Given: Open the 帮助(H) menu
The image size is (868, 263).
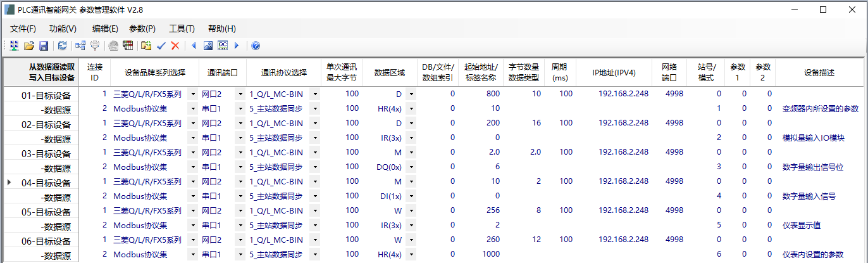Looking at the screenshot, I should click(x=221, y=29).
